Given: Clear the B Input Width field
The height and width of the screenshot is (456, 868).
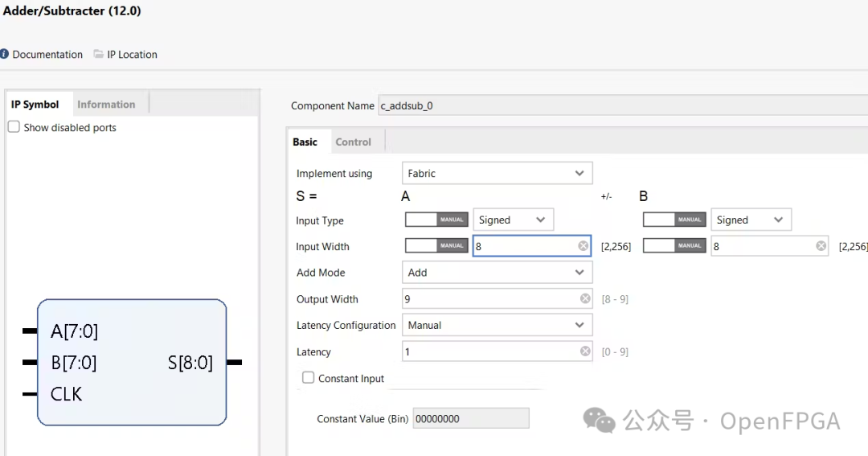Looking at the screenshot, I should click(x=821, y=246).
